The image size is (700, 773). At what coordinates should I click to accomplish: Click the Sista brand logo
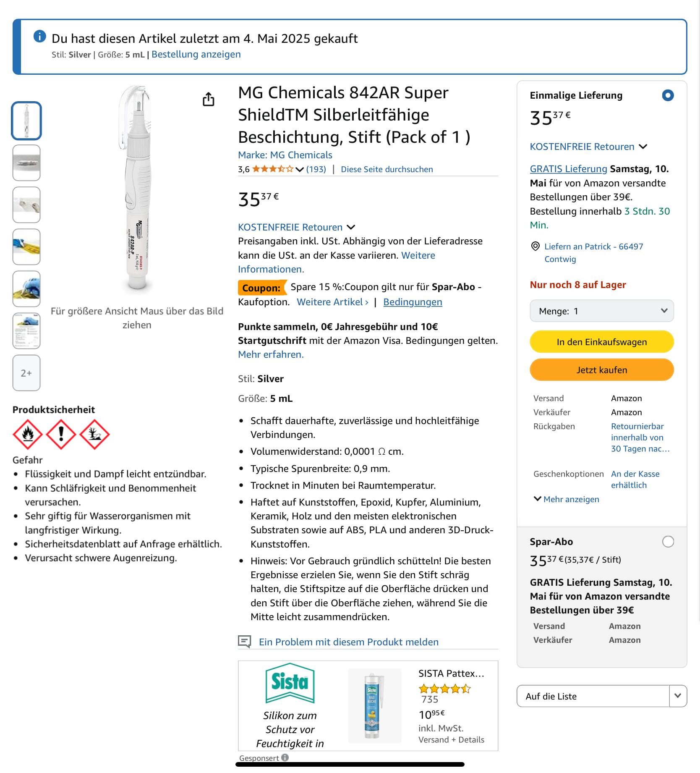point(290,683)
